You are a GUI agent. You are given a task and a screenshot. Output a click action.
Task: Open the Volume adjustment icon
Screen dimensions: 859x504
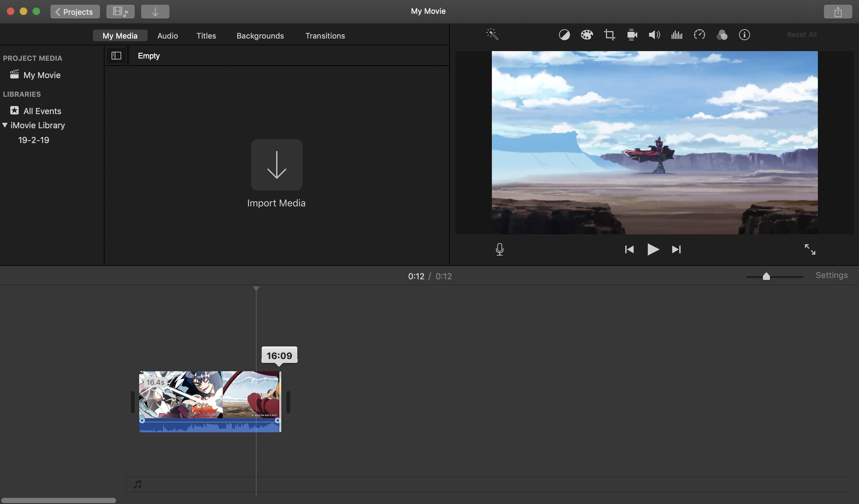point(654,35)
